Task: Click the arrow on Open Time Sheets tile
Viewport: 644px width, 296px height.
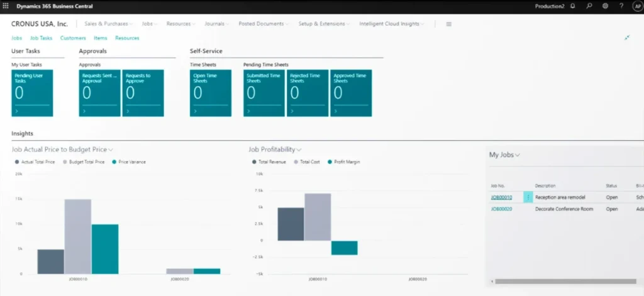Action: pos(195,111)
